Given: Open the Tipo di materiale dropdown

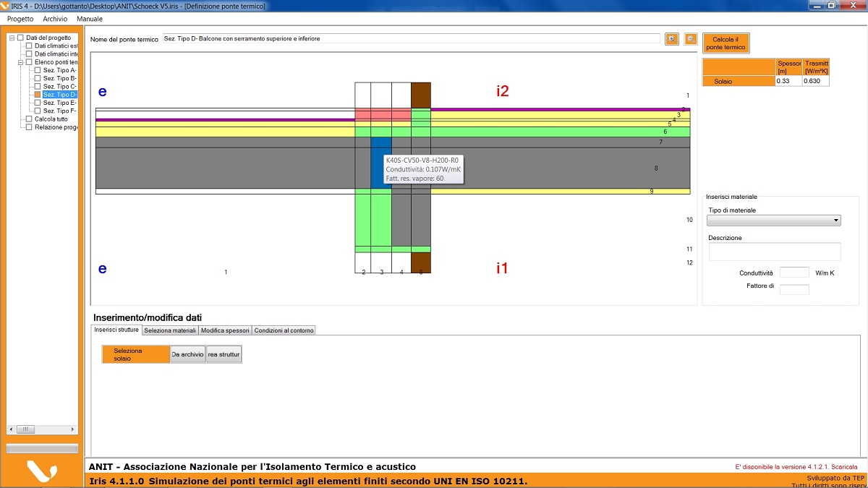Looking at the screenshot, I should tap(773, 221).
